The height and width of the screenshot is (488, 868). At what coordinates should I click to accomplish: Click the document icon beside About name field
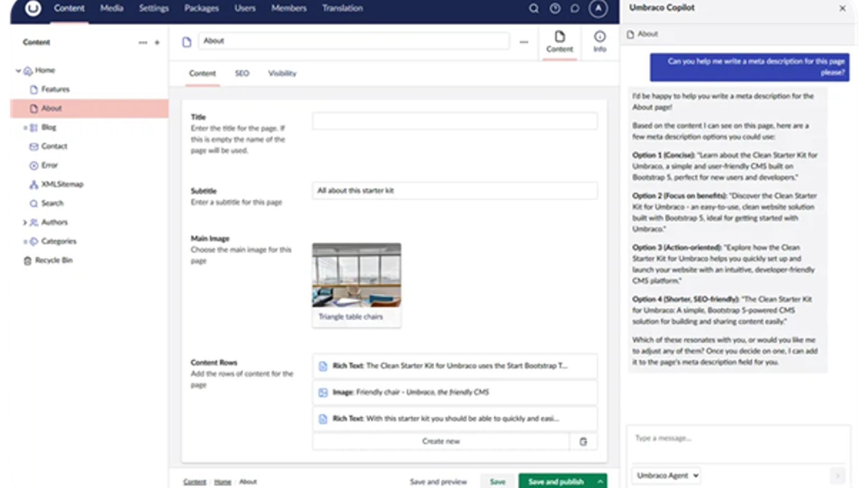click(187, 42)
